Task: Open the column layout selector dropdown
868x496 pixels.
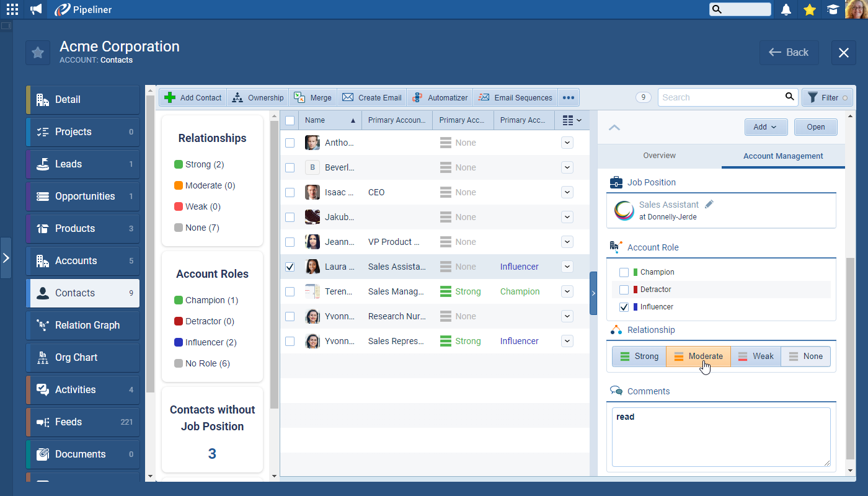Action: coord(572,120)
